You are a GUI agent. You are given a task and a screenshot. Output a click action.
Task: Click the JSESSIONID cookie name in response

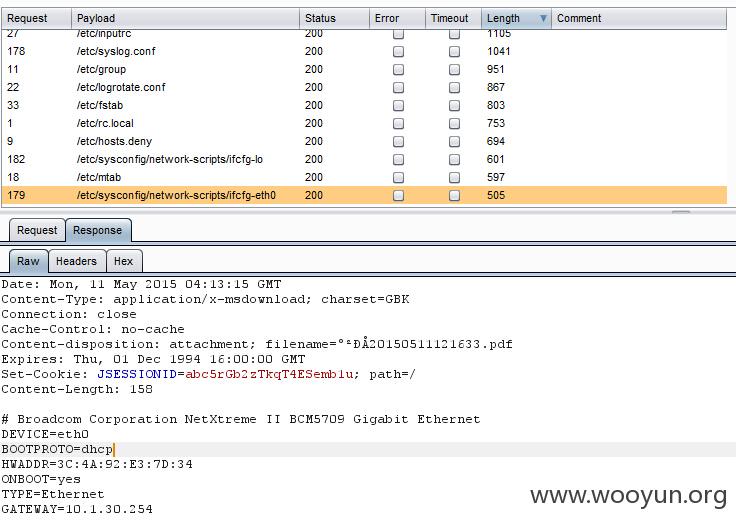point(137,374)
